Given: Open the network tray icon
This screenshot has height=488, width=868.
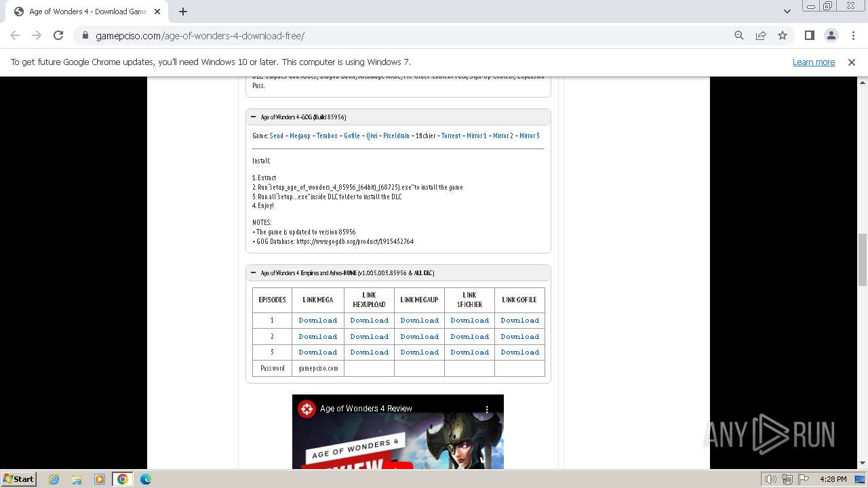Looking at the screenshot, I should point(787,479).
